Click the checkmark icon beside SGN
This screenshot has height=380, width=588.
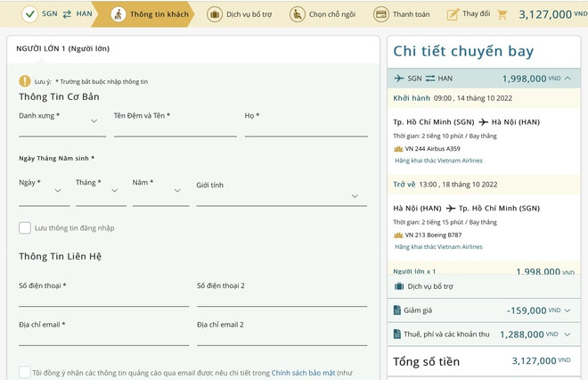(30, 14)
